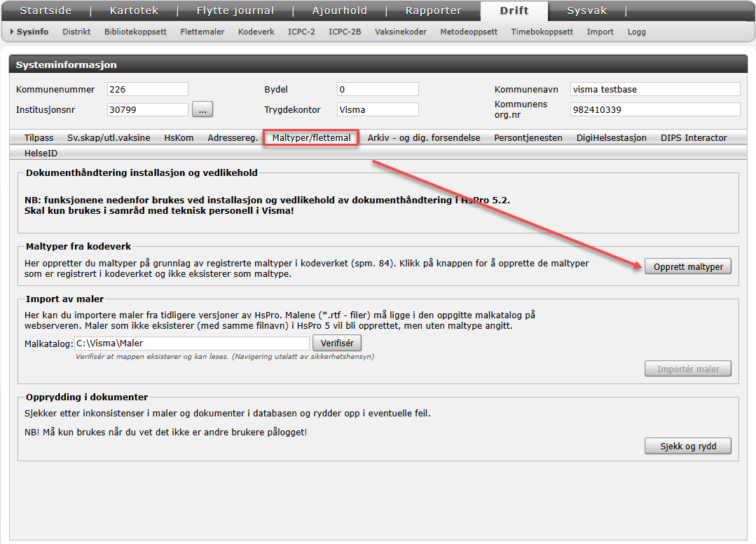Select the Logg submenu item
The width and height of the screenshot is (756, 544).
[x=636, y=32]
